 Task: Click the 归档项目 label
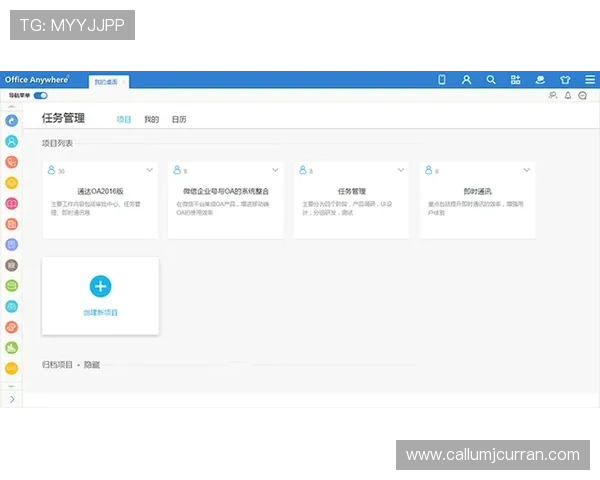pyautogui.click(x=57, y=364)
